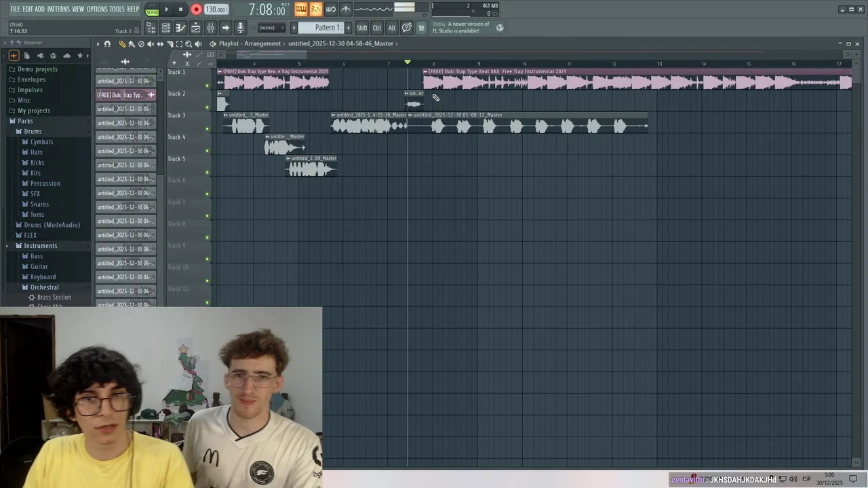Select the Paint brush tool in playlist toolbar
Screen dimensions: 868x488
coord(132,44)
